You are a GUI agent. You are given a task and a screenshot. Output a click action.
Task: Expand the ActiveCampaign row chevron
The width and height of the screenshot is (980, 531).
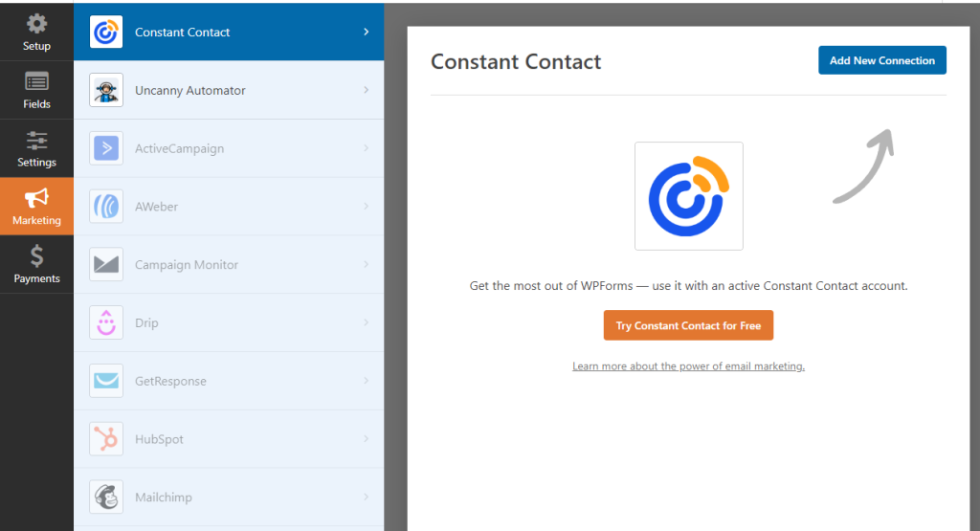(x=367, y=148)
